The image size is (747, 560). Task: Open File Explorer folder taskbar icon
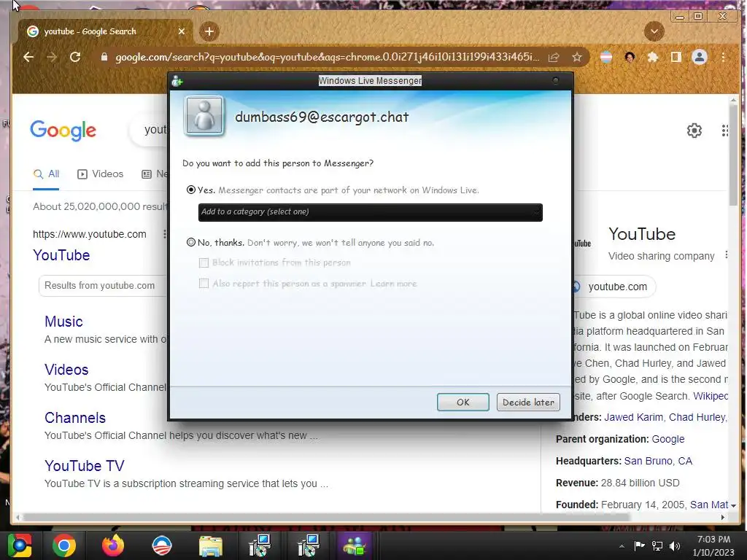tap(210, 545)
